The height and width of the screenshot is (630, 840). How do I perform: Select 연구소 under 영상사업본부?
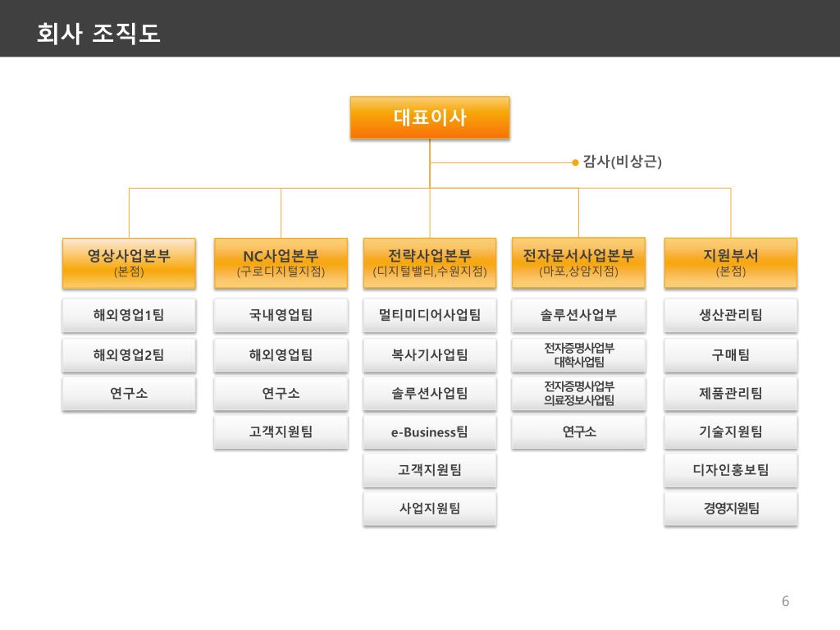click(x=129, y=394)
